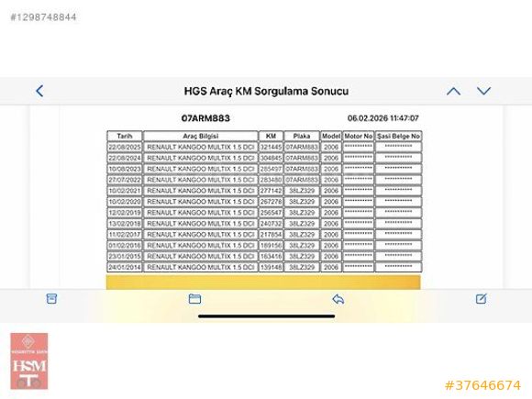The image size is (532, 399).
Task: Tap the yellow banner below the table
Action: [x=263, y=283]
